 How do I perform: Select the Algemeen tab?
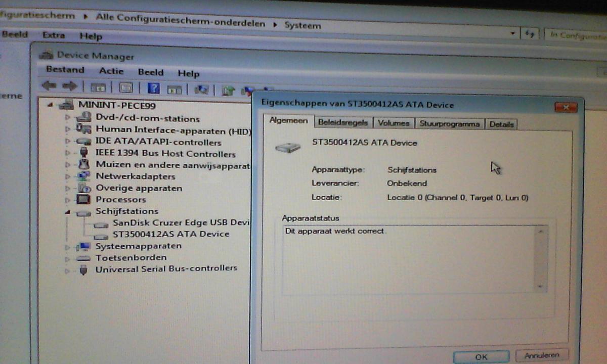(x=288, y=121)
